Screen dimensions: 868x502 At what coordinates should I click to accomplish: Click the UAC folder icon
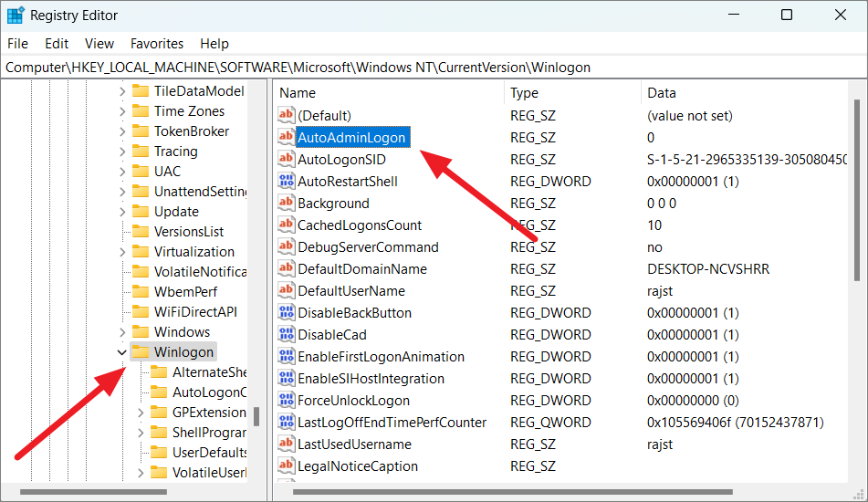(x=141, y=171)
